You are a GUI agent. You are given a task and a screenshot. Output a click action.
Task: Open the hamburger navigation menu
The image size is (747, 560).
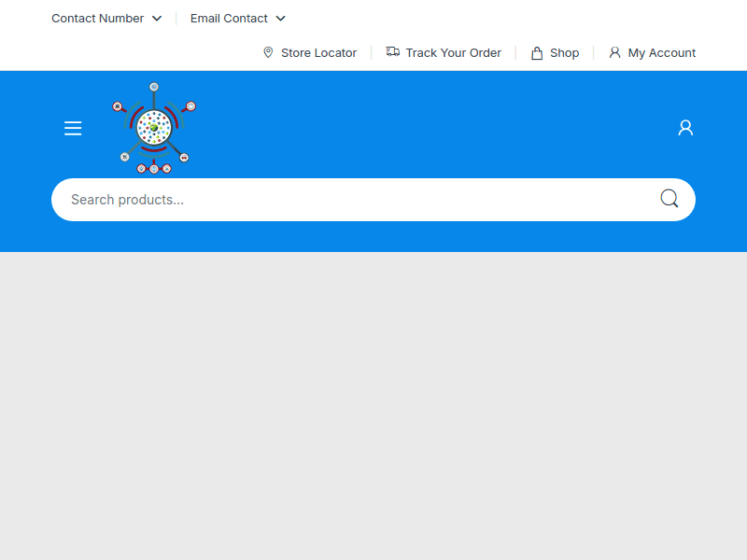pyautogui.click(x=73, y=128)
